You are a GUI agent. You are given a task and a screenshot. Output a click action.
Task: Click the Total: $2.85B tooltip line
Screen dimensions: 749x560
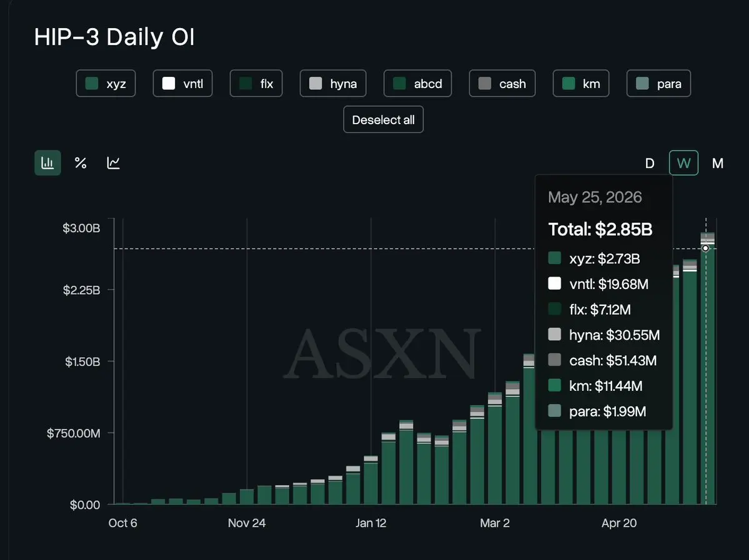(x=600, y=229)
